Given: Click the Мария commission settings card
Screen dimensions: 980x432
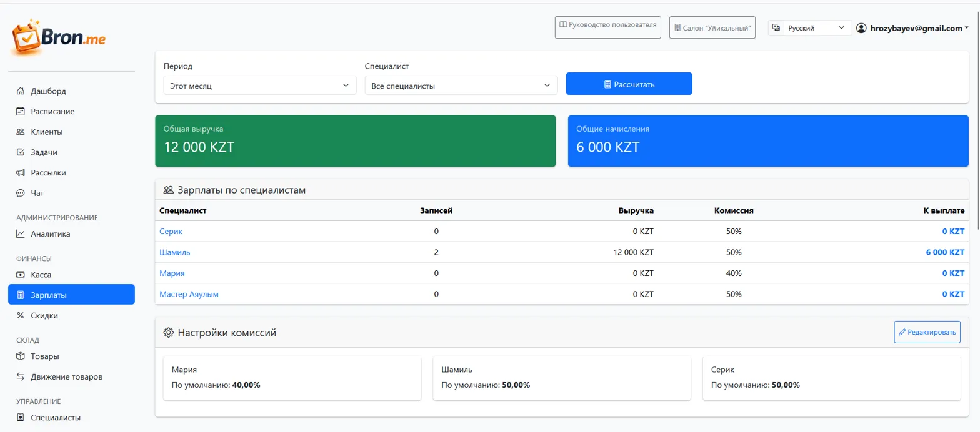Looking at the screenshot, I should tap(288, 378).
